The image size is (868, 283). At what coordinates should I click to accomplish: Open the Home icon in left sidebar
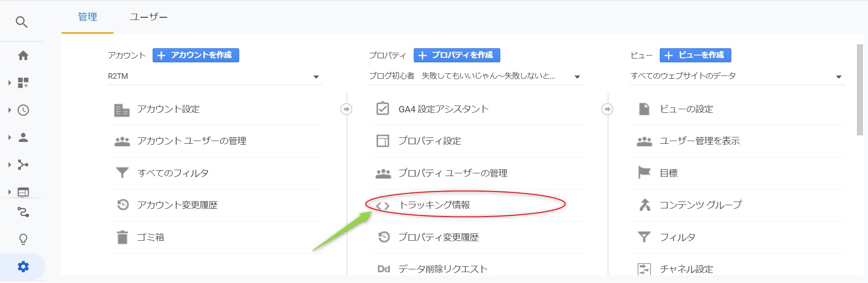coord(23,56)
